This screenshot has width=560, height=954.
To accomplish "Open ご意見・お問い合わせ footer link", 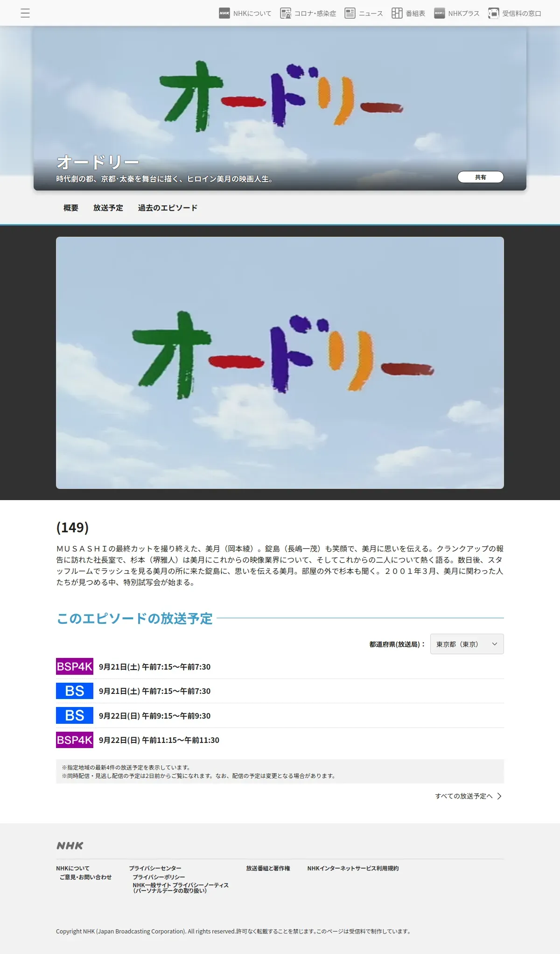I will coord(86,877).
